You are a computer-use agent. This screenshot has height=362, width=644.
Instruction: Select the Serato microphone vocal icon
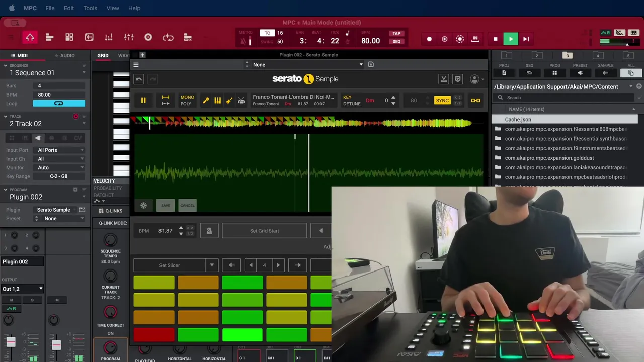tap(206, 100)
